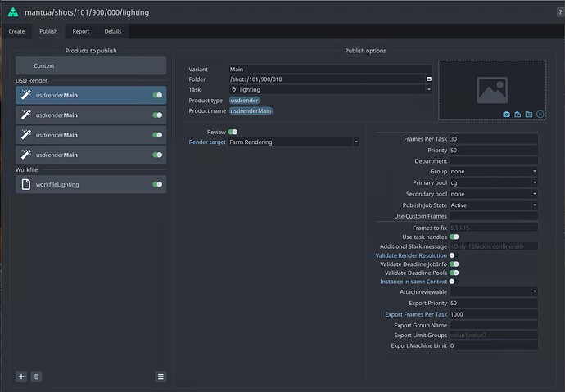The image size is (565, 392).
Task: Click the Export Group Name field
Action: (x=493, y=325)
